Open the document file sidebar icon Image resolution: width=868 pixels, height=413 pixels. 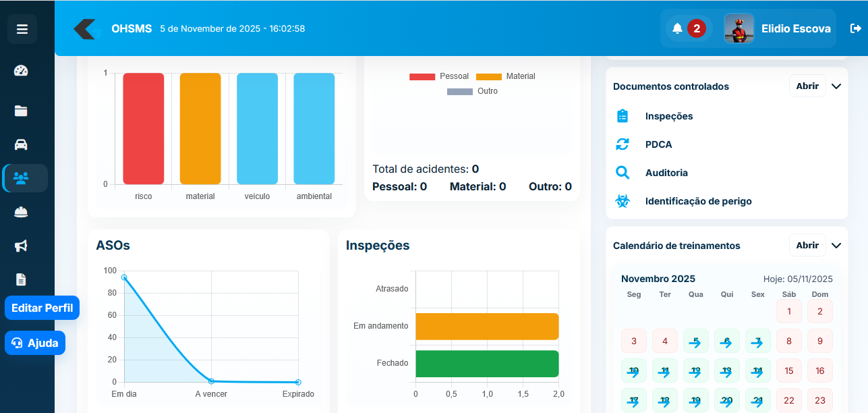21,279
